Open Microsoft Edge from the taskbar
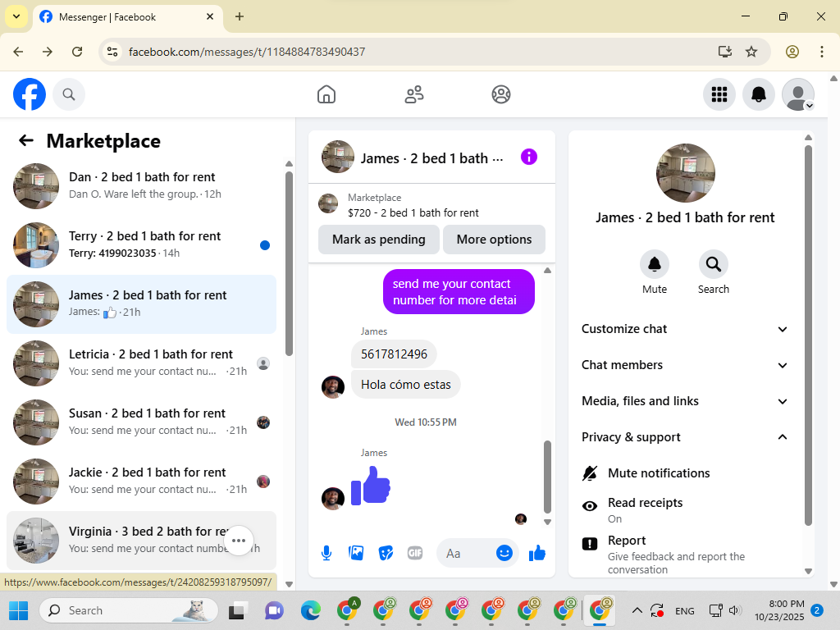840x630 pixels. click(310, 610)
